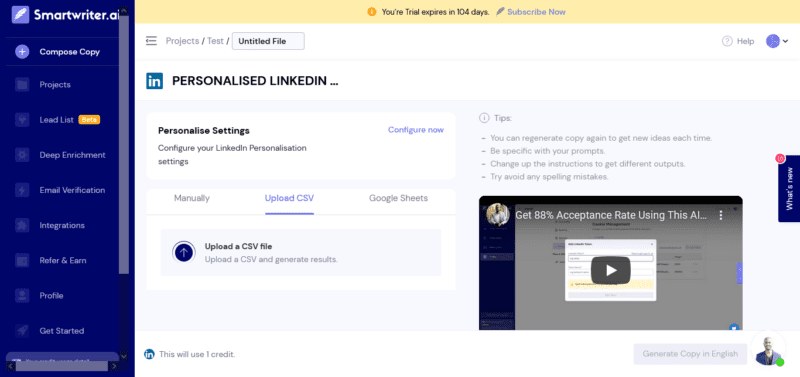The height and width of the screenshot is (377, 800).
Task: Collapse sidebar with the hamburger icon
Action: click(x=151, y=41)
